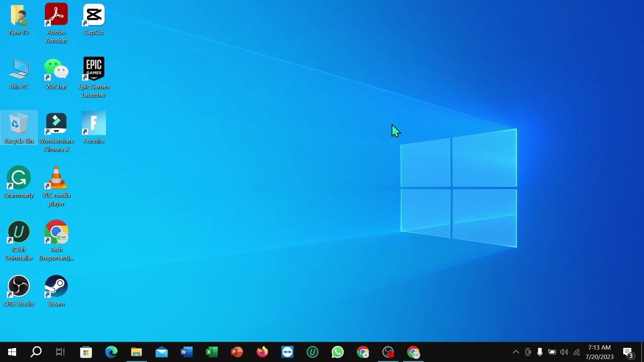Select the WeChat desktop shortcut
644x362 pixels.
[56, 74]
